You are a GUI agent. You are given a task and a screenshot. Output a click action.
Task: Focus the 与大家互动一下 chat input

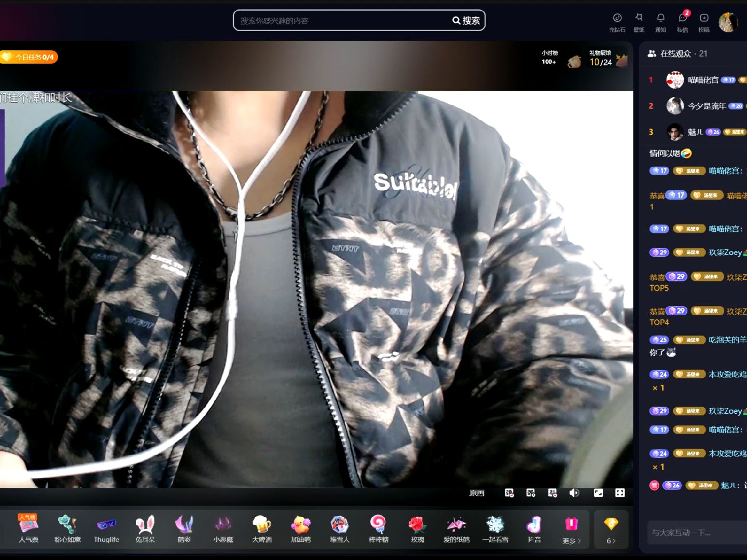698,533
